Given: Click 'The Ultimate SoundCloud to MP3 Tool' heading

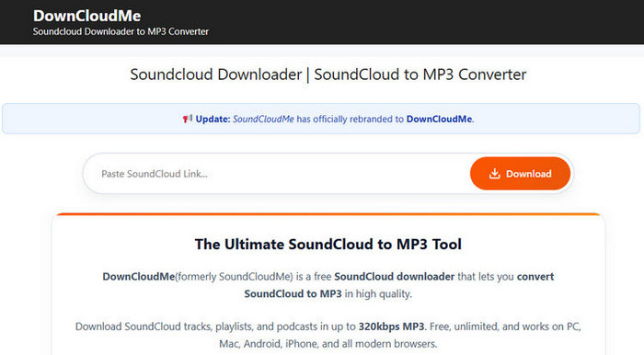Looking at the screenshot, I should pyautogui.click(x=328, y=245).
